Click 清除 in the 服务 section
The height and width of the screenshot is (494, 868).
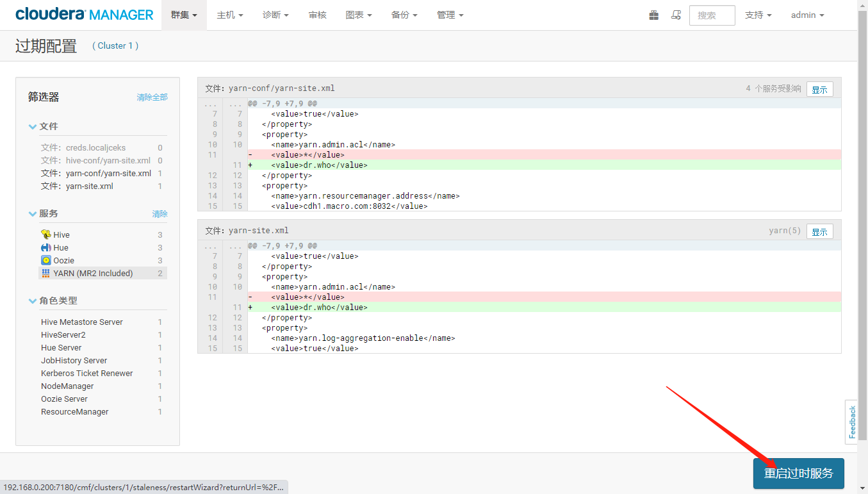pos(160,214)
